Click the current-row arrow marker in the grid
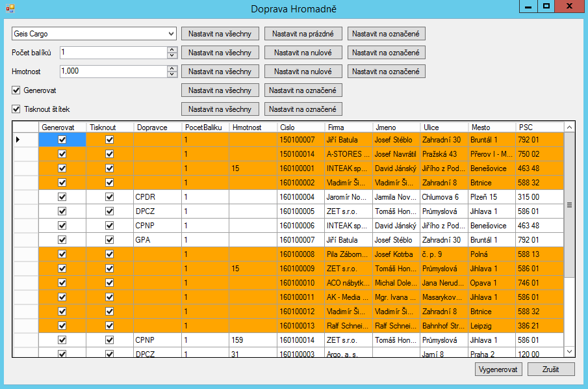This screenshot has width=588, height=389. (18, 140)
